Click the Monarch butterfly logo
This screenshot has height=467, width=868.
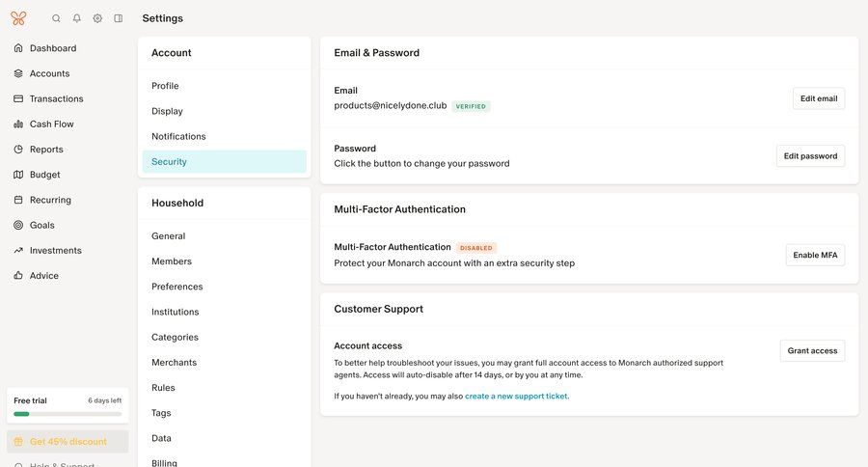(x=18, y=18)
